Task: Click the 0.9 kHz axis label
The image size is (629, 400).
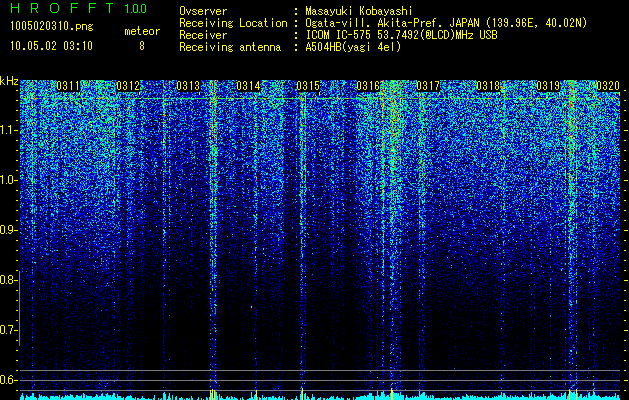Action: click(x=8, y=230)
